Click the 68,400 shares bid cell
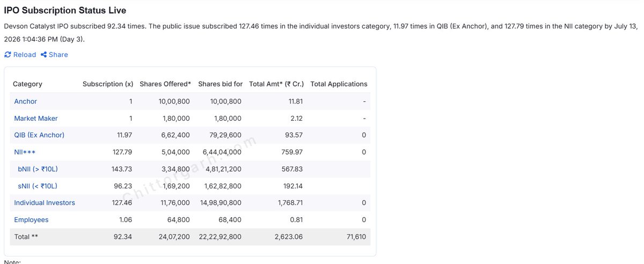The image size is (644, 264). (230, 220)
